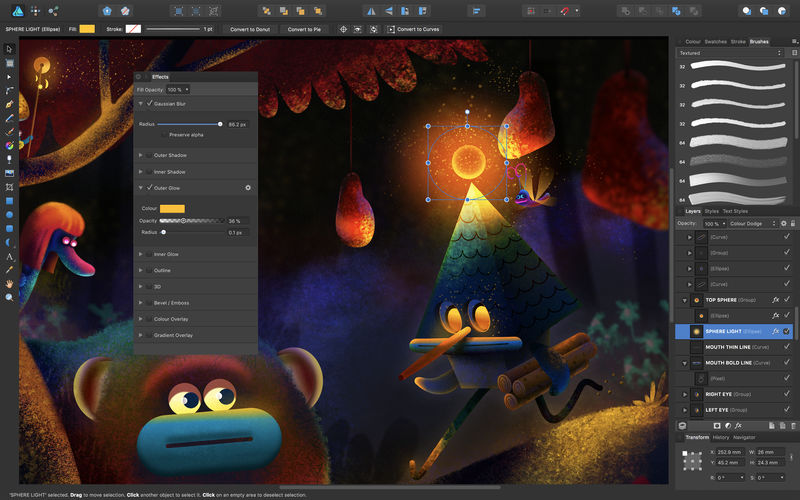Select the Artistic Text tool
Screen dimensions: 800x500
[9, 256]
